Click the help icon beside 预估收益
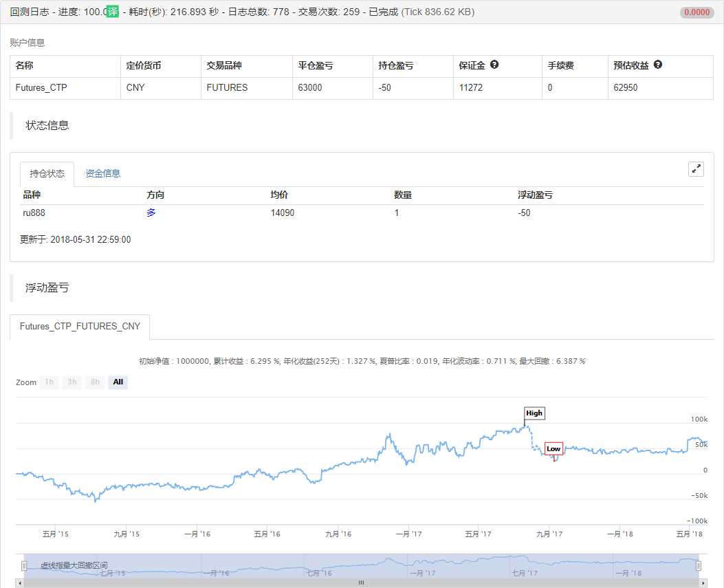Screen dimensions: 724x588 (658, 65)
